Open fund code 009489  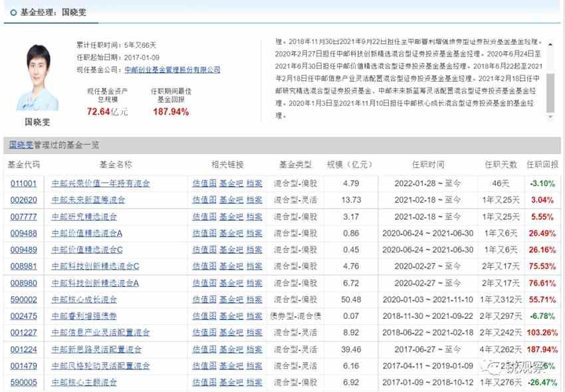point(23,250)
